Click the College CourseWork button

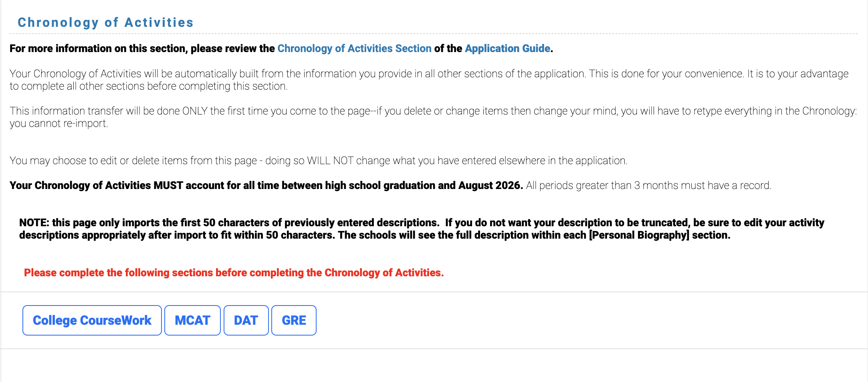[x=92, y=320]
